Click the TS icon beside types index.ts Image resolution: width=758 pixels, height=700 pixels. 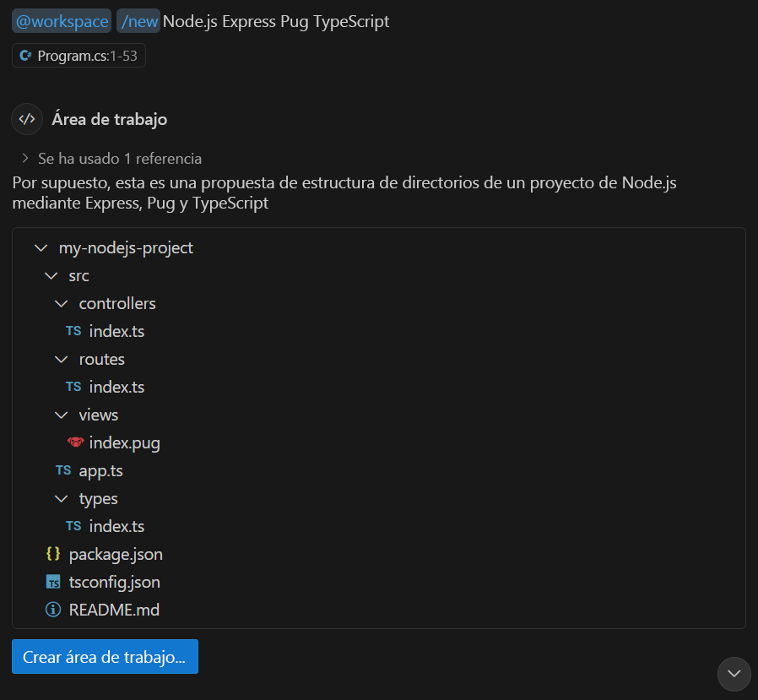click(73, 526)
